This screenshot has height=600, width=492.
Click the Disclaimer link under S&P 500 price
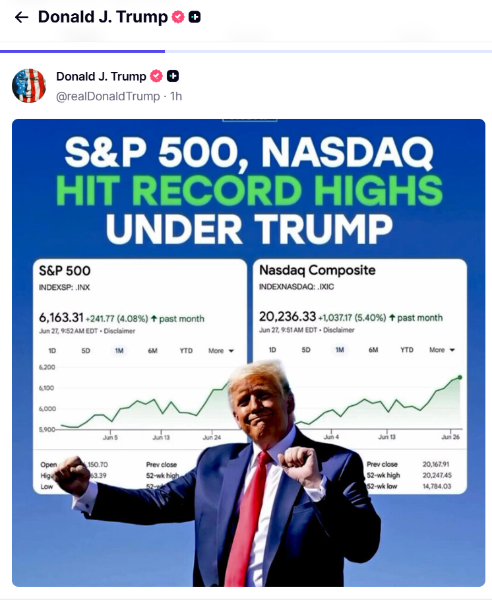pos(119,331)
